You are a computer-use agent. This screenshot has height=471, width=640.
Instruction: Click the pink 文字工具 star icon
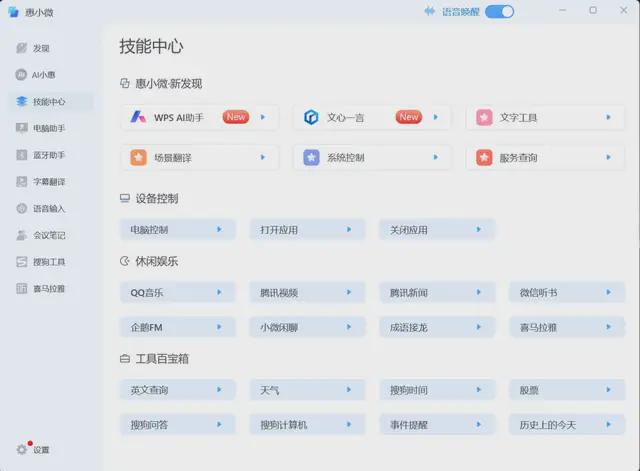(484, 117)
